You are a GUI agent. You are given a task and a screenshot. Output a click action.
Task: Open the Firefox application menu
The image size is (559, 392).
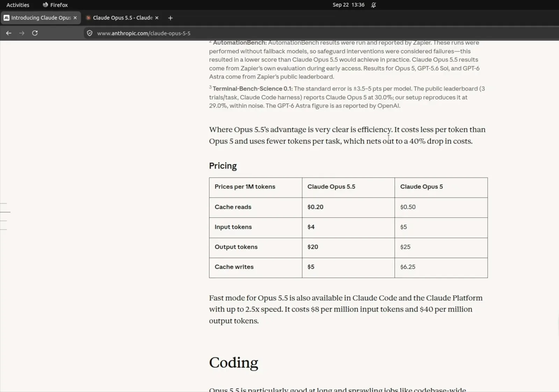[x=55, y=5]
